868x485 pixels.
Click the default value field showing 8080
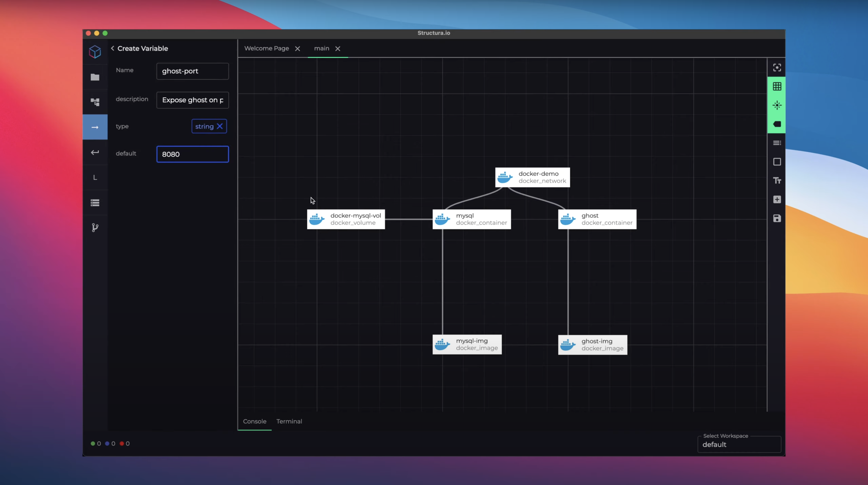(192, 154)
